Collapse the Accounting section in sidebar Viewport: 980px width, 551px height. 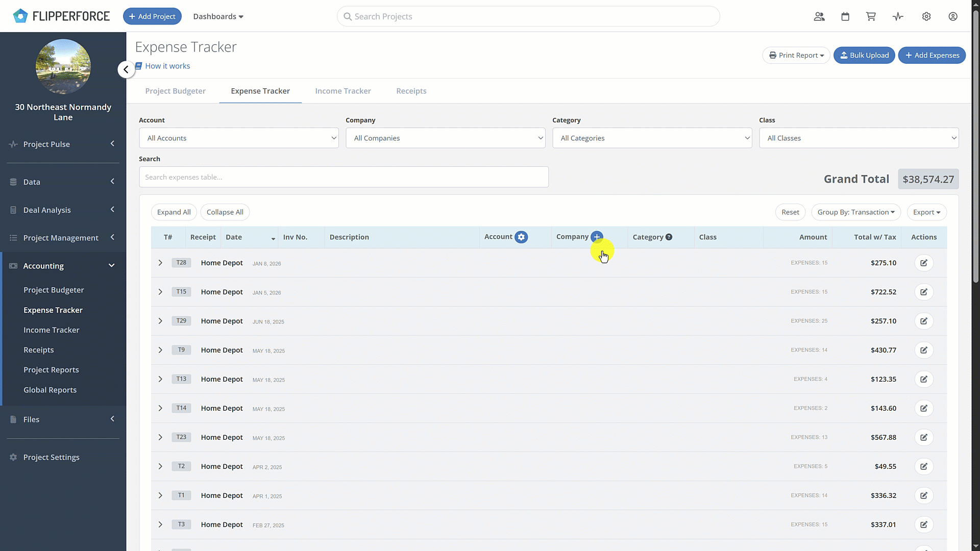click(111, 265)
